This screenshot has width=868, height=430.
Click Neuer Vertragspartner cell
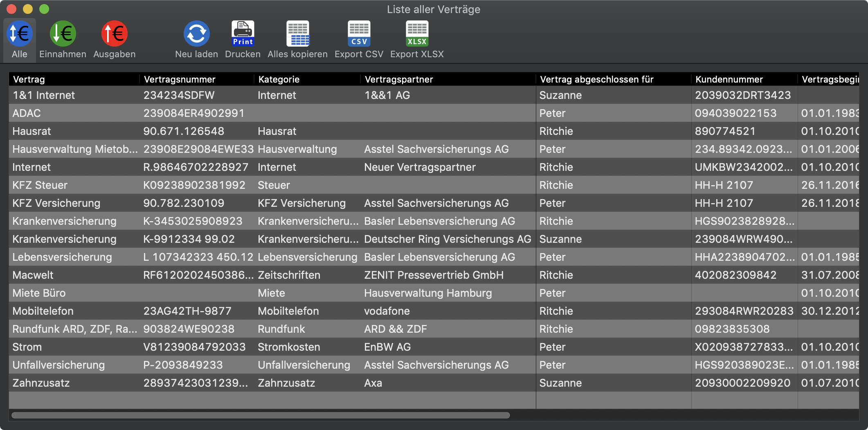click(420, 167)
